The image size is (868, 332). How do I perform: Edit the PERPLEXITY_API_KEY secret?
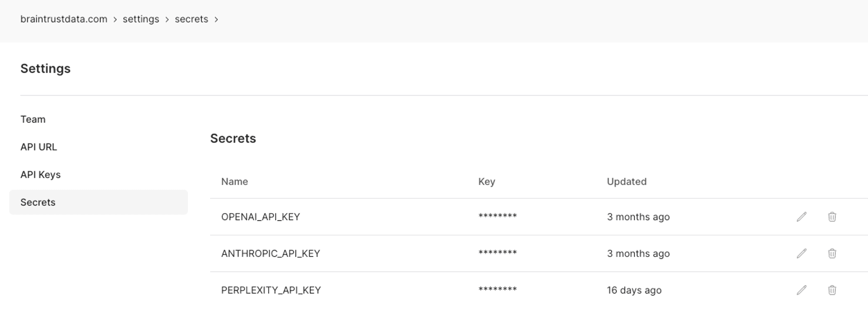[801, 290]
